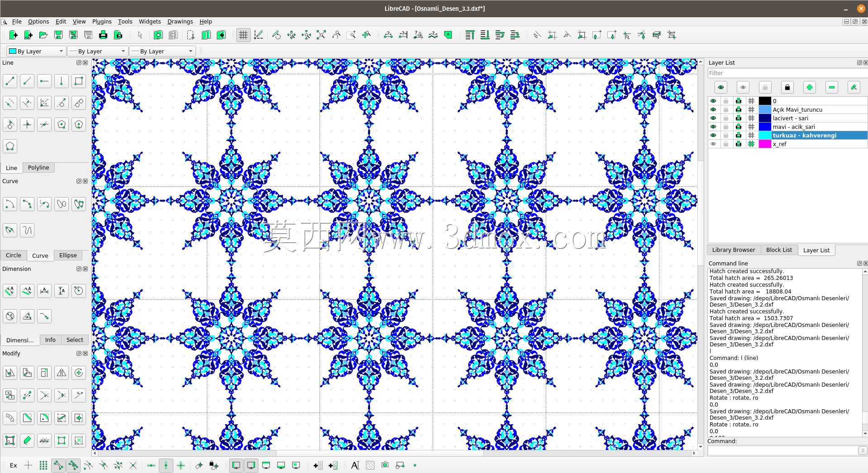
Task: Toggle print for turkuaz - kahverengi layer
Action: pyautogui.click(x=739, y=135)
